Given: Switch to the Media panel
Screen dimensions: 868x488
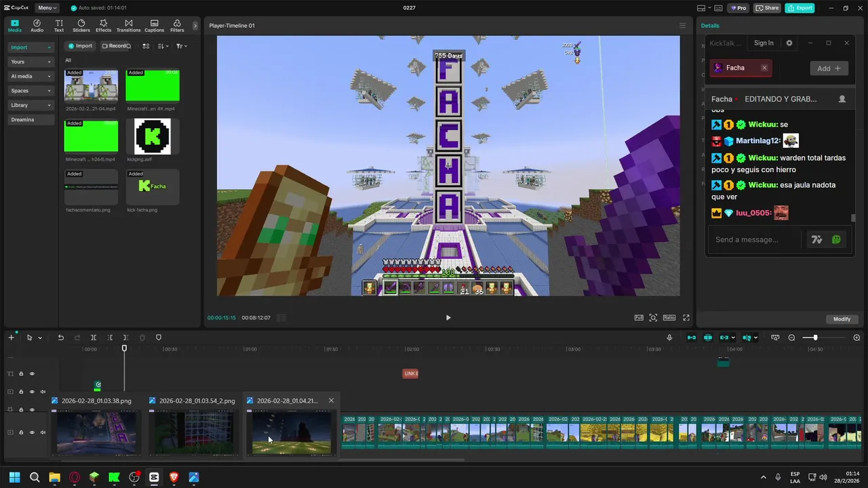Looking at the screenshot, I should (14, 26).
